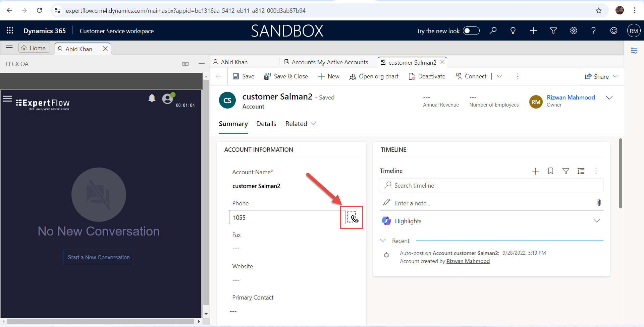
Task: Collapse the Recent timeline section
Action: [x=383, y=241]
